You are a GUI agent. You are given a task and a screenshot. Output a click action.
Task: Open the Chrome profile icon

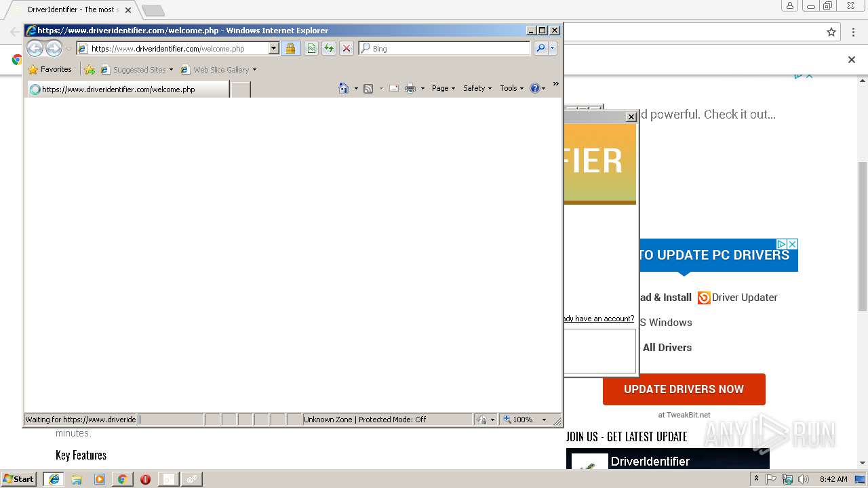[x=789, y=5]
